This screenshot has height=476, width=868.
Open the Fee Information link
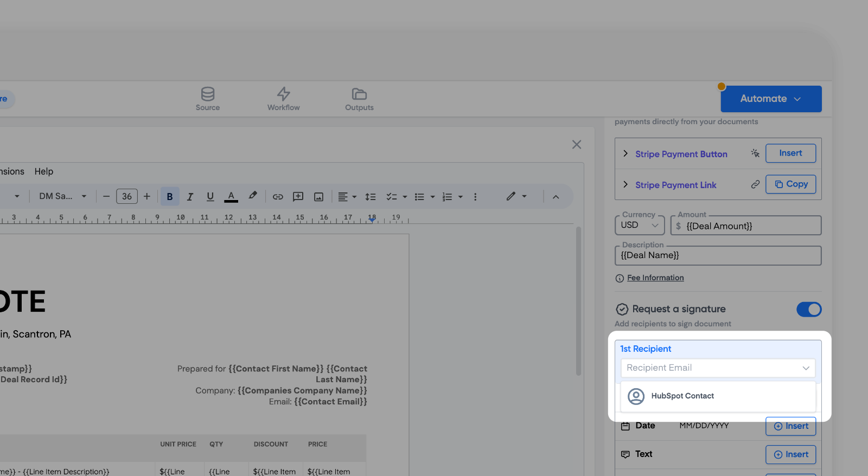point(655,278)
